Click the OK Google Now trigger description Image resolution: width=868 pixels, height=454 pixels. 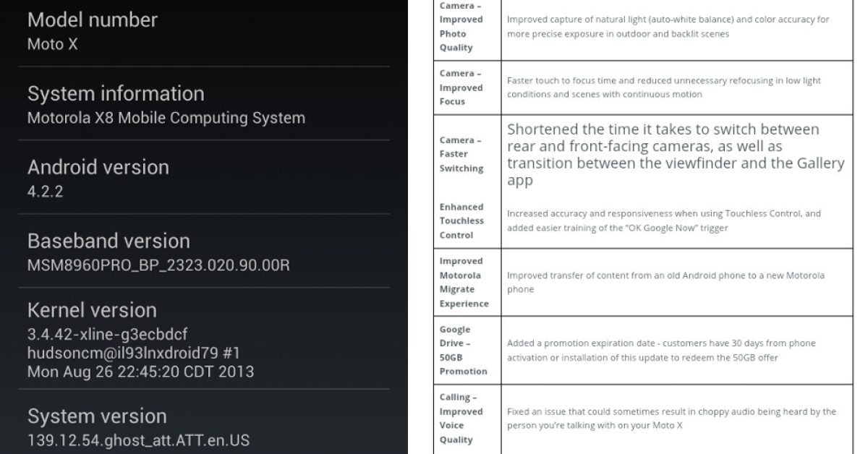[663, 220]
